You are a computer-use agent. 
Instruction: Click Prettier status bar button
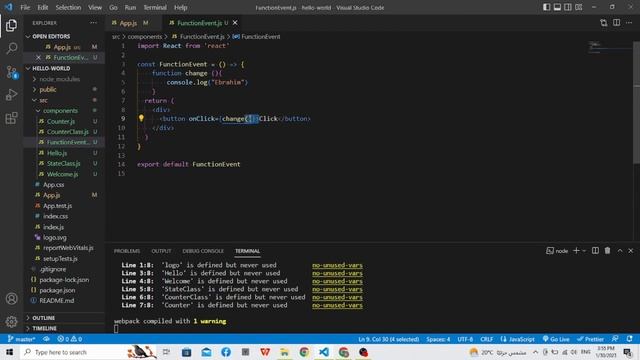tap(590, 339)
